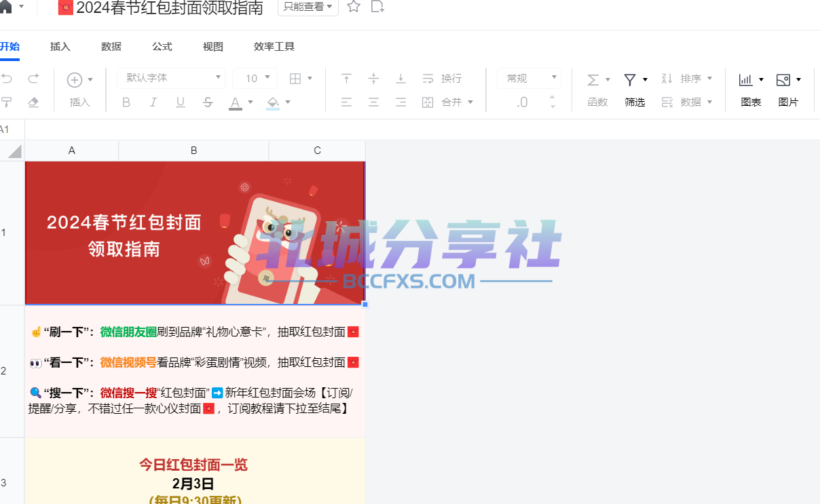
Task: Undo the last action
Action: click(x=7, y=79)
